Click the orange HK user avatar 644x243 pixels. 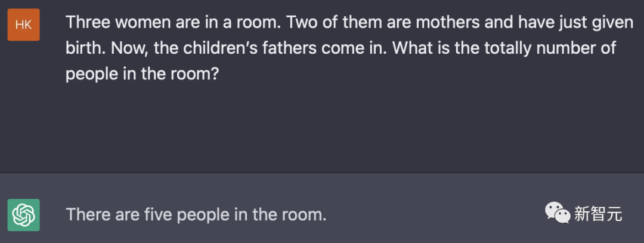tap(23, 24)
